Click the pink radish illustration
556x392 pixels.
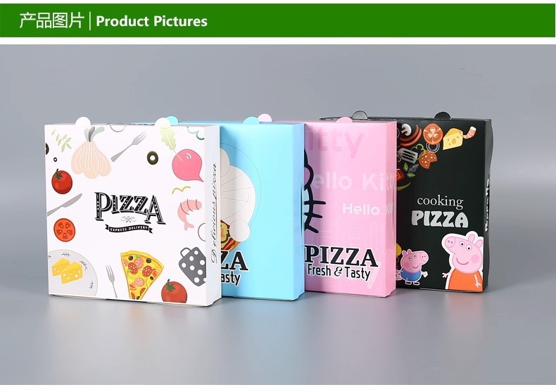(x=188, y=164)
